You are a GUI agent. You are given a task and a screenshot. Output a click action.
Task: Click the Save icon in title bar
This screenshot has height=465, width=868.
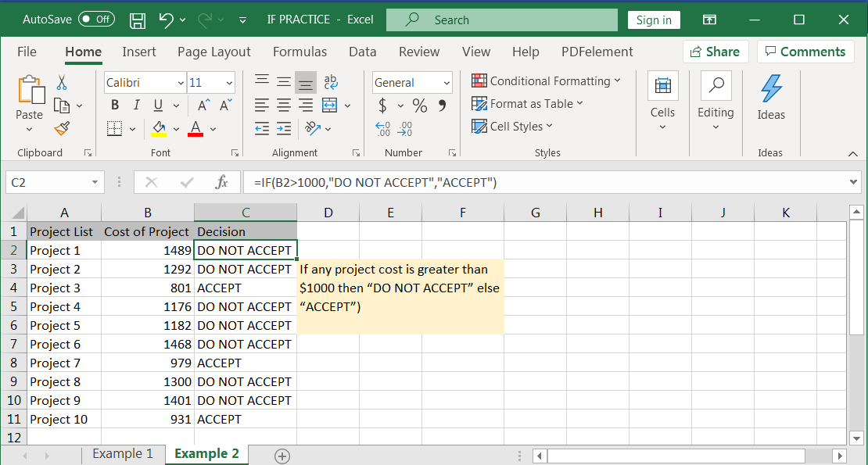click(138, 20)
